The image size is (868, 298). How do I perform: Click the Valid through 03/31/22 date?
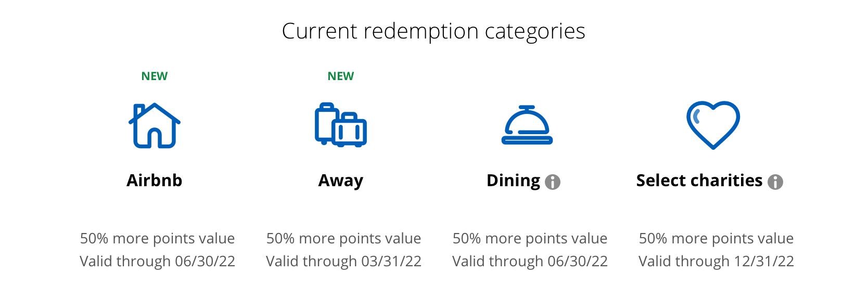(x=343, y=261)
